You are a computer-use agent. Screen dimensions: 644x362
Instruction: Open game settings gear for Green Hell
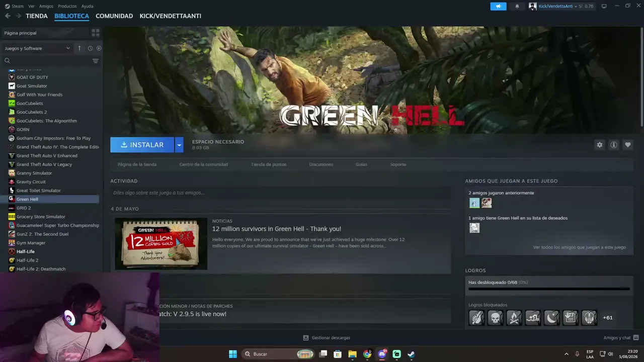point(599,145)
